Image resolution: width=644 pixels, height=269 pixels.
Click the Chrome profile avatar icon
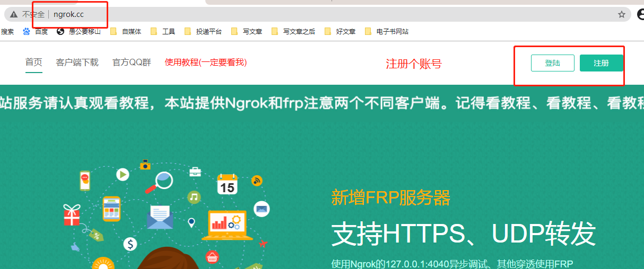tap(640, 14)
